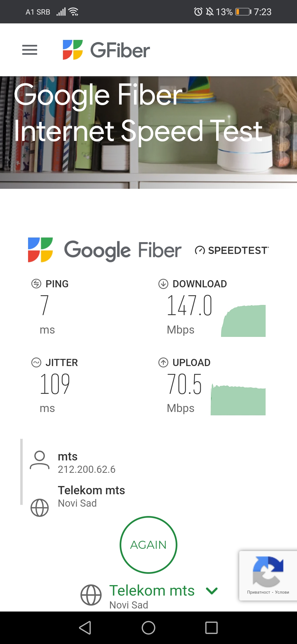The height and width of the screenshot is (644, 297).
Task: Tap the Android back navigation button
Action: coord(85,628)
